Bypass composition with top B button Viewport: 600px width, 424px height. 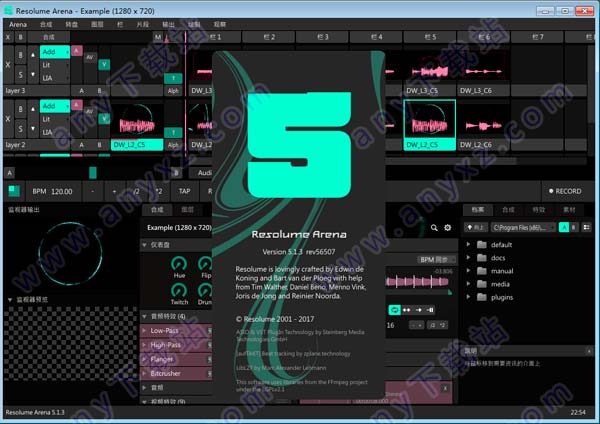pos(20,37)
